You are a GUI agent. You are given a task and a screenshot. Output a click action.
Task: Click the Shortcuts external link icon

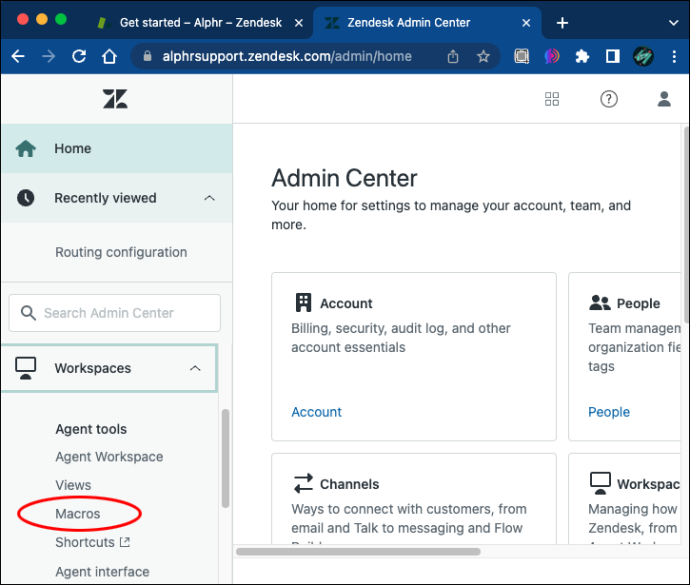click(x=125, y=542)
